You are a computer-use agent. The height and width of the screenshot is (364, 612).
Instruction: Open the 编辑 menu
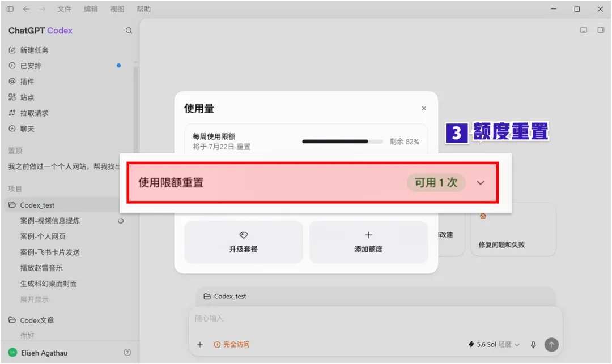click(91, 9)
